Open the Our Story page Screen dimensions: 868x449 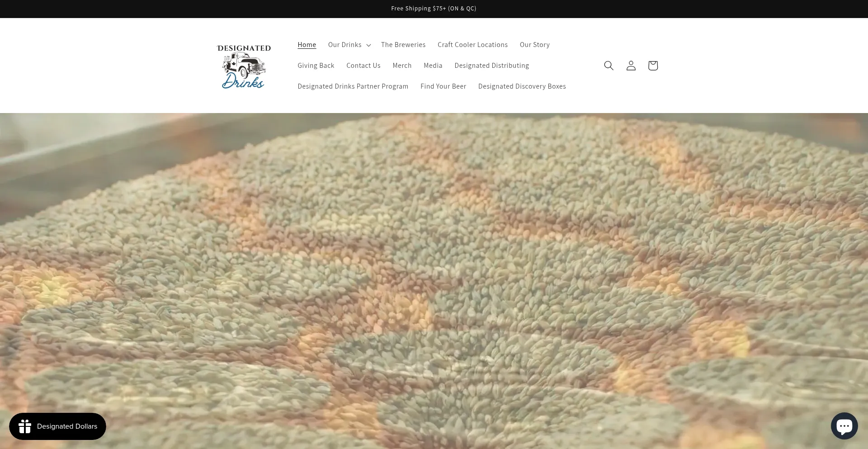[x=535, y=45]
